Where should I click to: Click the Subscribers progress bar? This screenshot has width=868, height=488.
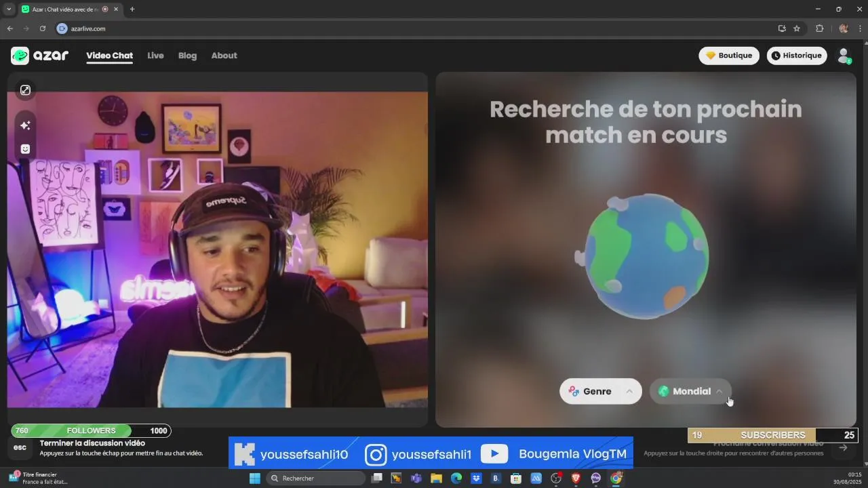[x=773, y=435]
